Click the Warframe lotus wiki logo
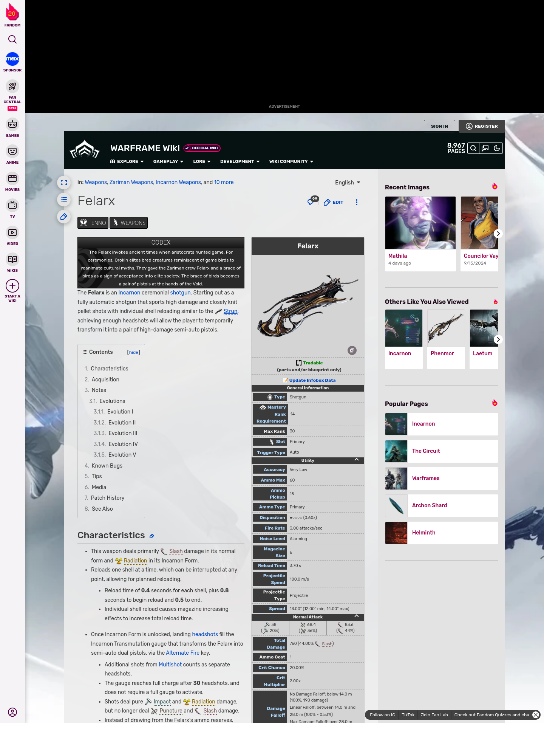The image size is (544, 756). click(85, 150)
